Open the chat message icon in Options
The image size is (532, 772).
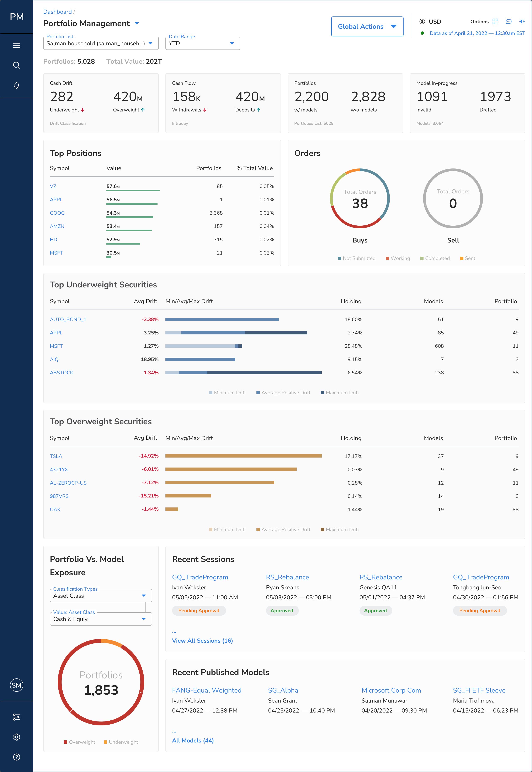point(509,22)
